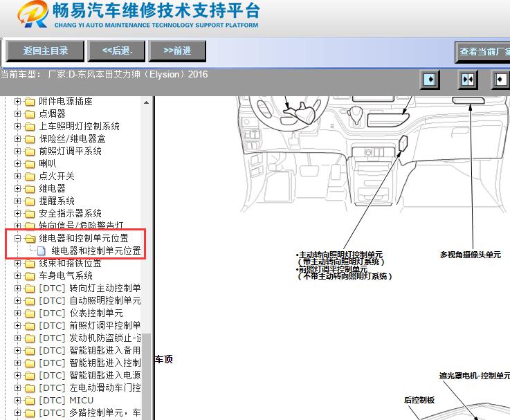The height and width of the screenshot is (420, 510).
Task: Select the [DTC] 智能钥匙进入电源 item
Action: (x=90, y=375)
